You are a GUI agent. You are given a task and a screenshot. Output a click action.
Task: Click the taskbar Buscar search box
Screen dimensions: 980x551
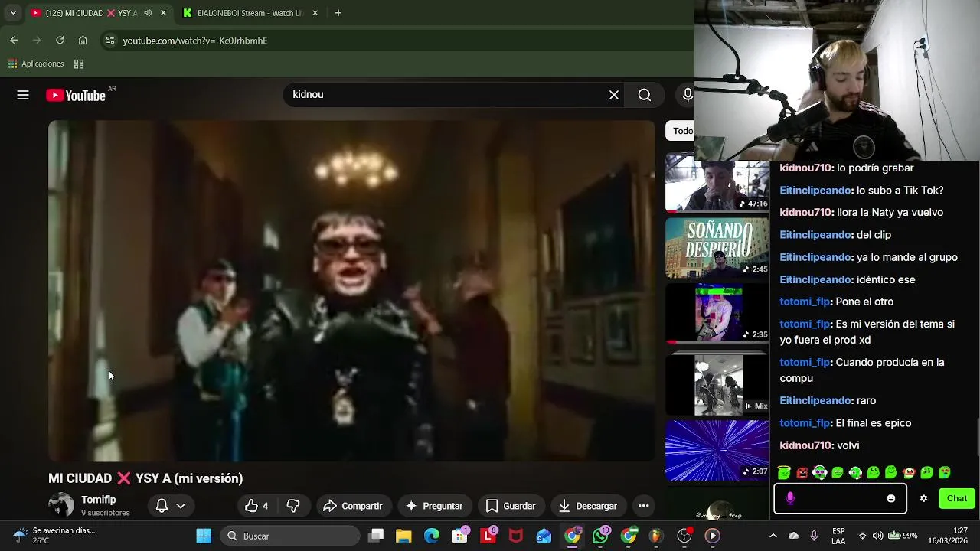[289, 536]
